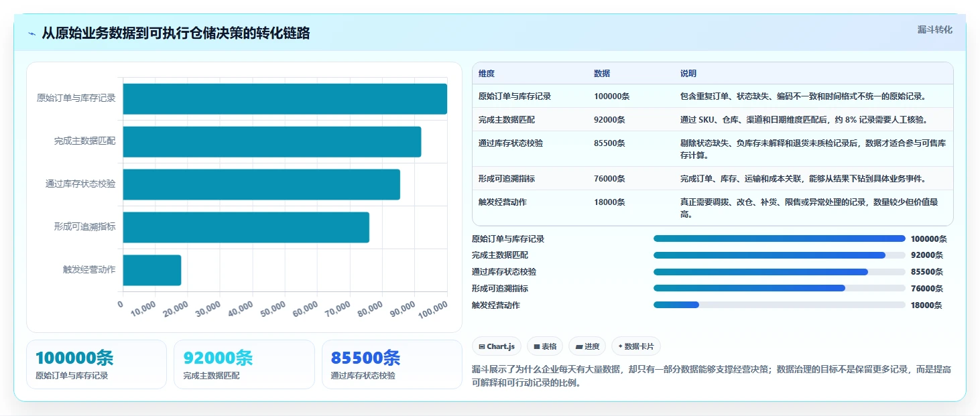Click the summary paragraph starting 漏斗展示了
The width and height of the screenshot is (980, 416).
pos(712,376)
